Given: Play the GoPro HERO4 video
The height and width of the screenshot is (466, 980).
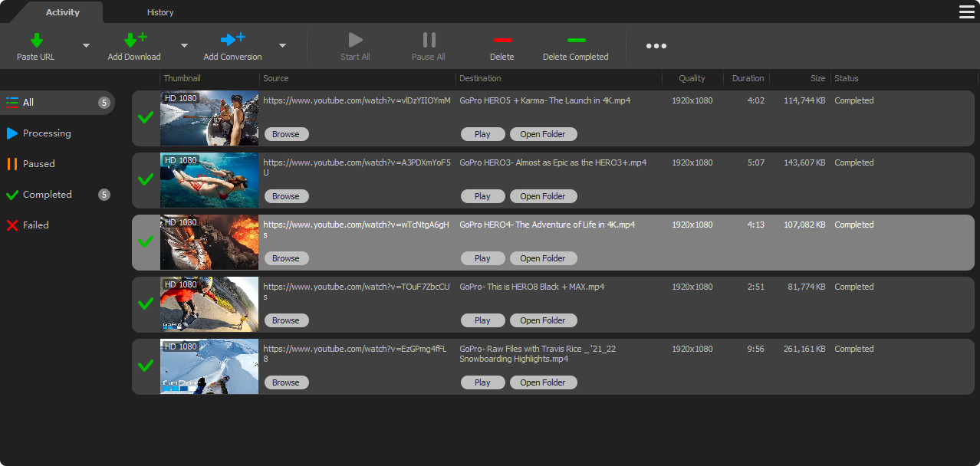Looking at the screenshot, I should (x=482, y=258).
